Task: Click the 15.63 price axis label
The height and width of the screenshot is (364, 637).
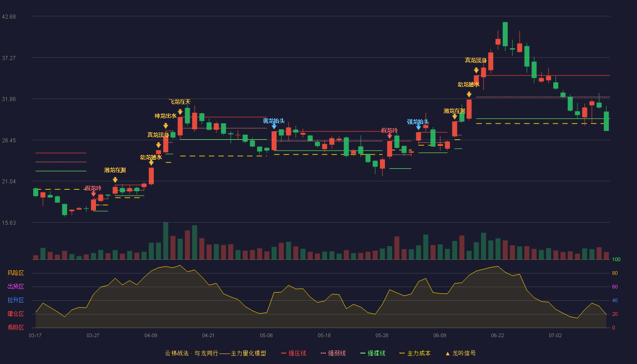Action: [x=9, y=223]
